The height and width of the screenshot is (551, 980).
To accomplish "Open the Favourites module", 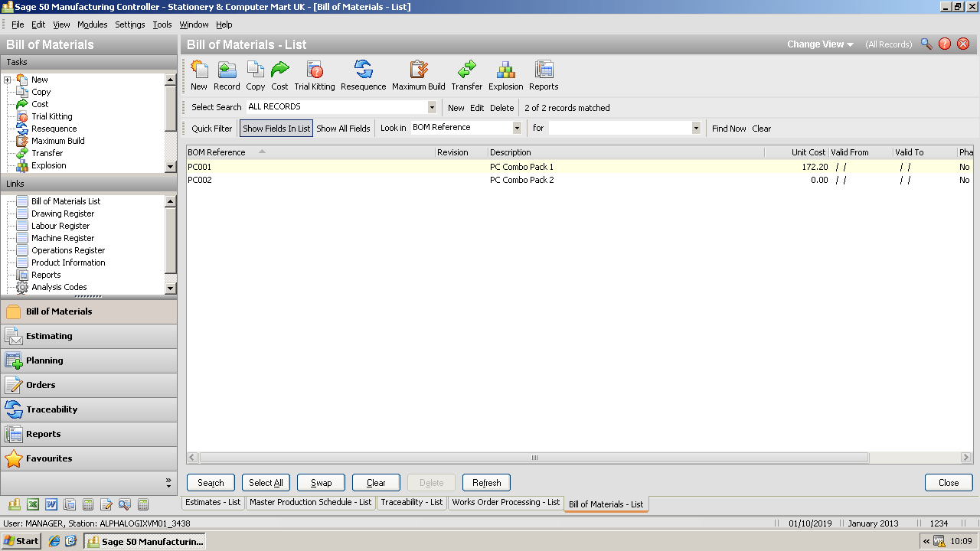I will coord(88,458).
